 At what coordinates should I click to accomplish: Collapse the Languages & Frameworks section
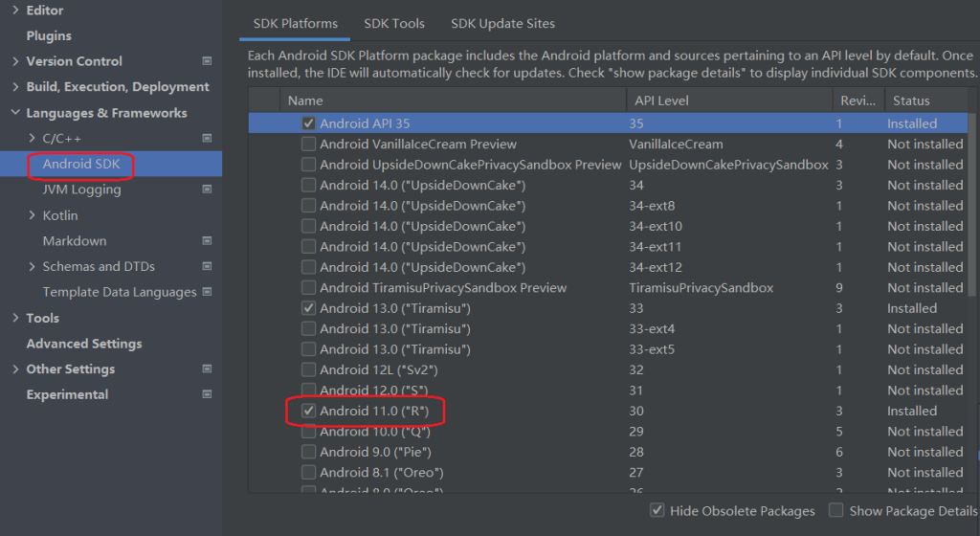(15, 113)
